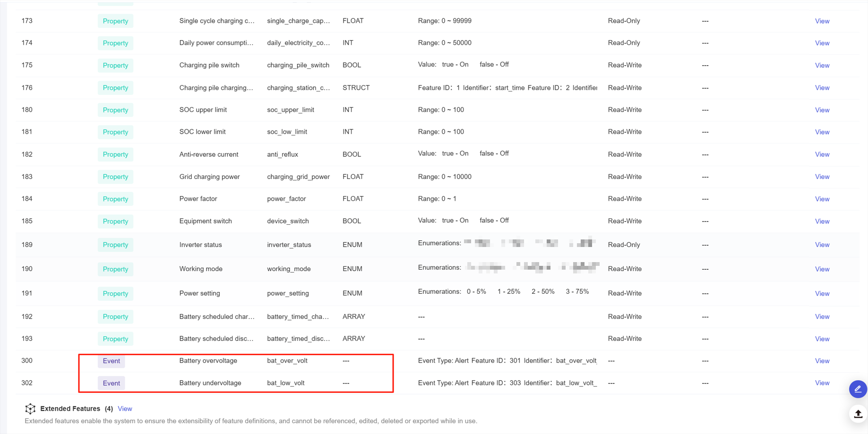Open View for Power factor property

(822, 199)
